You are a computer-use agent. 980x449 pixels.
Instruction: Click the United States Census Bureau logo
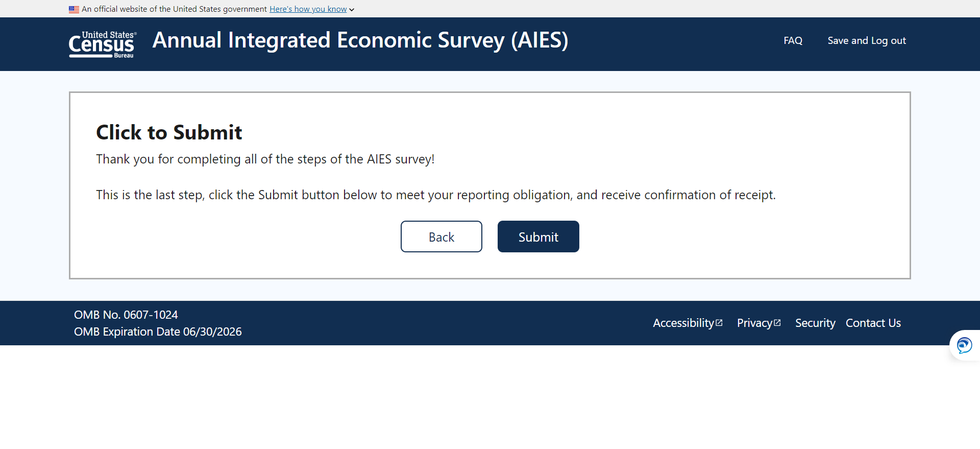tap(103, 44)
